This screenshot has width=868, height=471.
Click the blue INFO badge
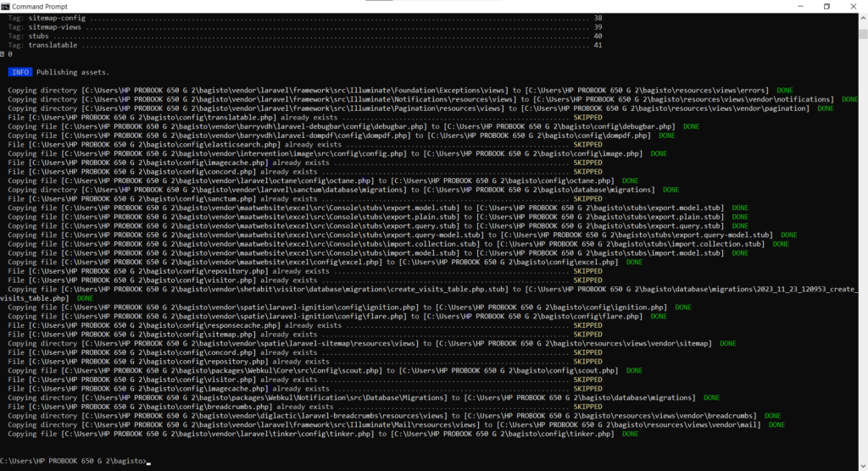[20, 72]
